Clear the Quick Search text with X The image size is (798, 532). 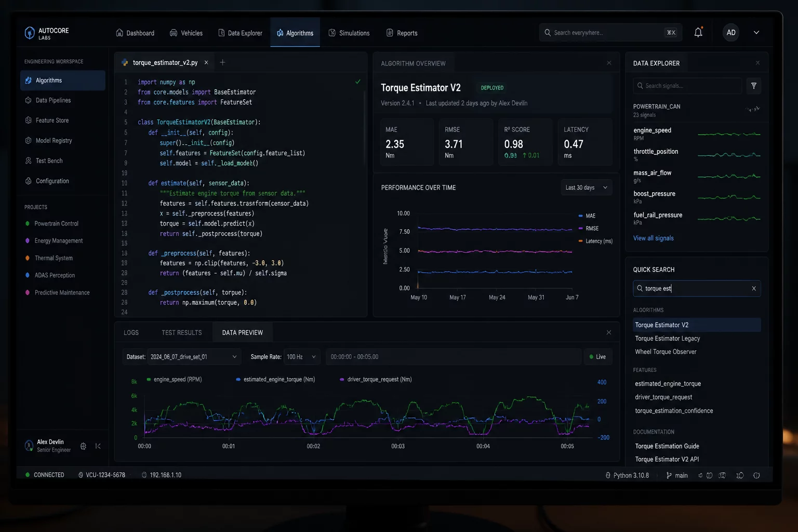pyautogui.click(x=754, y=288)
